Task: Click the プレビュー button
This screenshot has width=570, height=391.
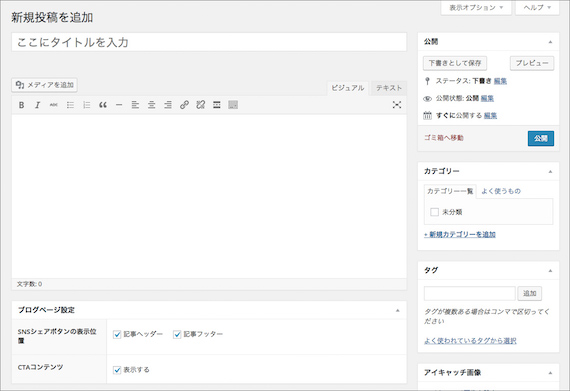Action: [x=532, y=63]
